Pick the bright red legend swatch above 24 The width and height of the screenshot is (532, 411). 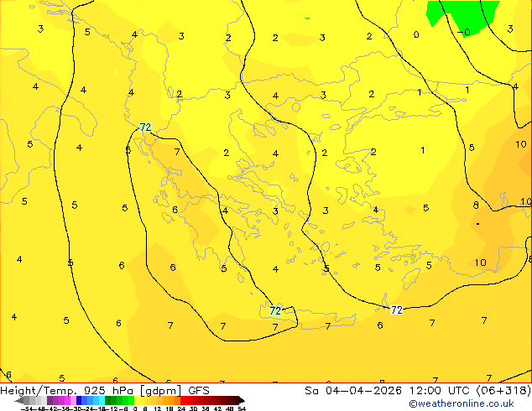[x=183, y=400]
